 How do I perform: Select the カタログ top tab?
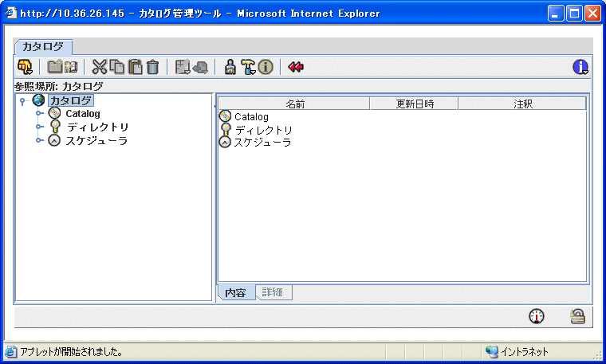click(x=43, y=47)
